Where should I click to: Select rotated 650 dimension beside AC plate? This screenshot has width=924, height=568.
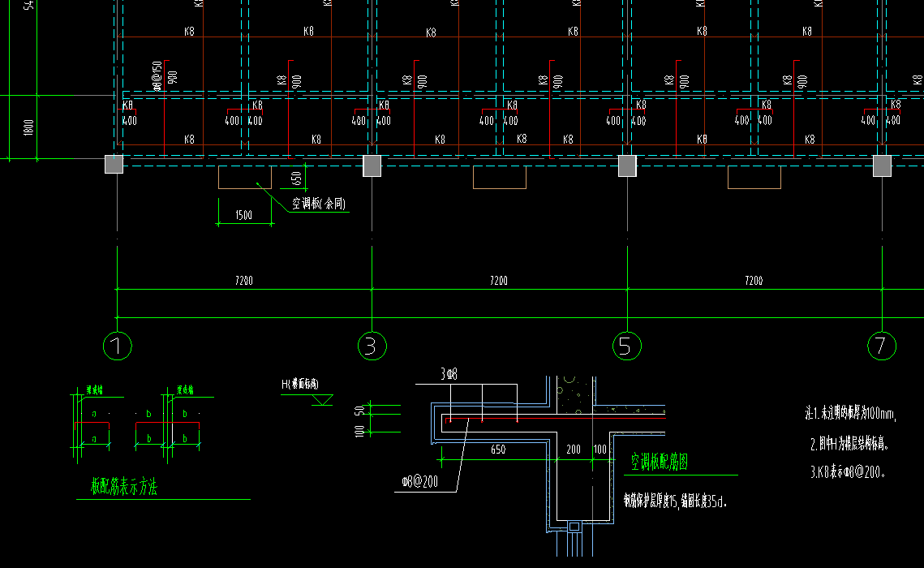[x=296, y=178]
